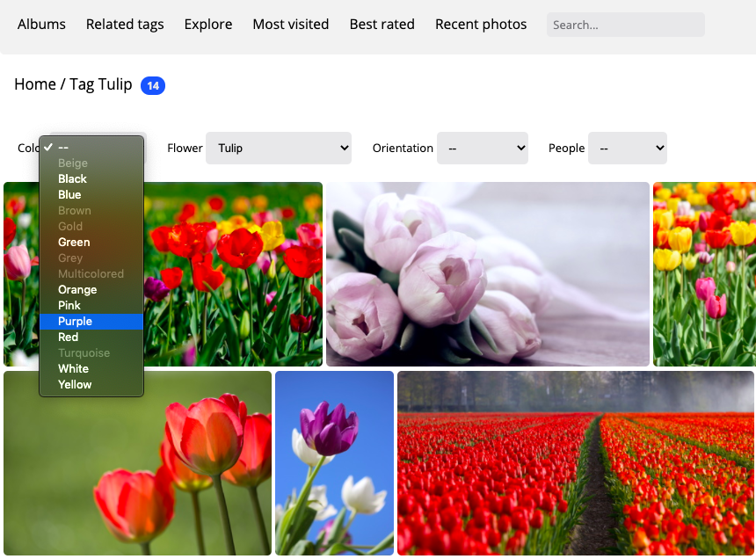
Task: Choose Orange in the Color list
Action: click(91, 290)
